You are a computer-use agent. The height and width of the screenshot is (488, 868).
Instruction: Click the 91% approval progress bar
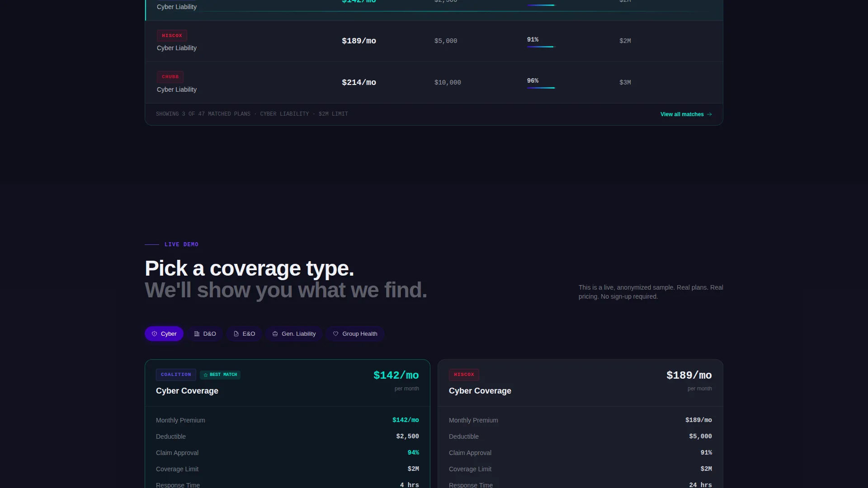point(541,47)
